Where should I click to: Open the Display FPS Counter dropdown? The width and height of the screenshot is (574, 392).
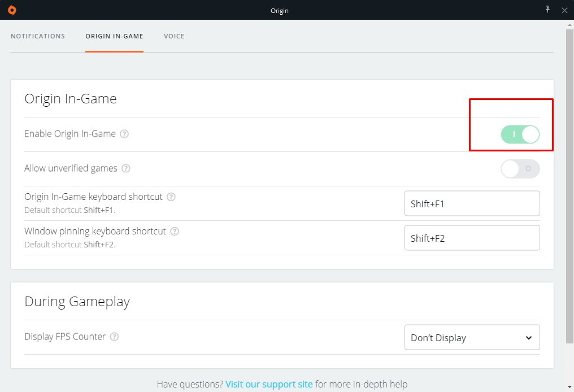472,337
